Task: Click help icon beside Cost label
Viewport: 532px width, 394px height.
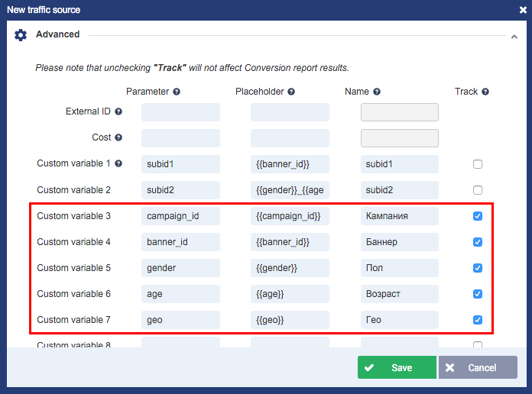Action: [x=118, y=137]
